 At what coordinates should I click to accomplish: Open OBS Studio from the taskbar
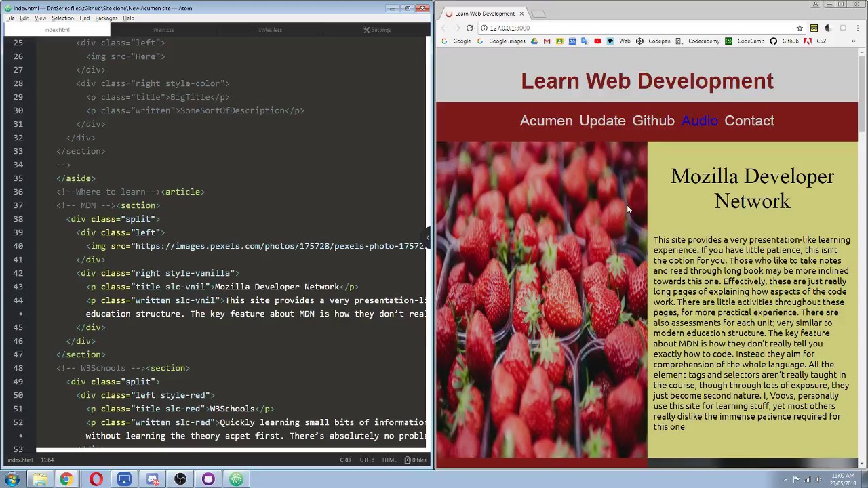(x=180, y=479)
